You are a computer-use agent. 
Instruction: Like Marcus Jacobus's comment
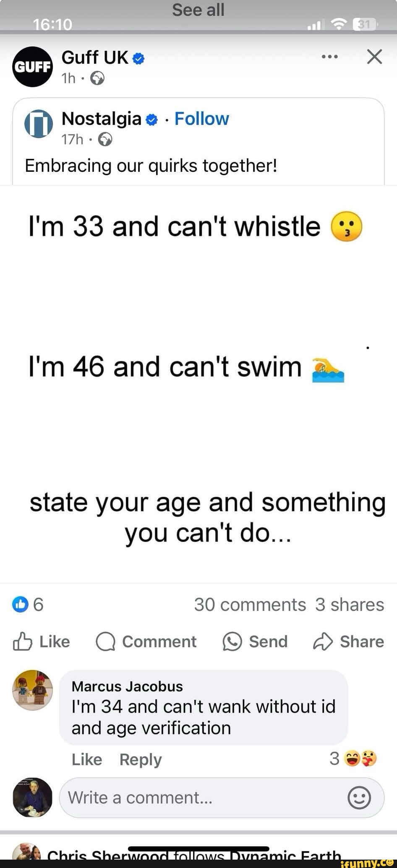coord(87,759)
